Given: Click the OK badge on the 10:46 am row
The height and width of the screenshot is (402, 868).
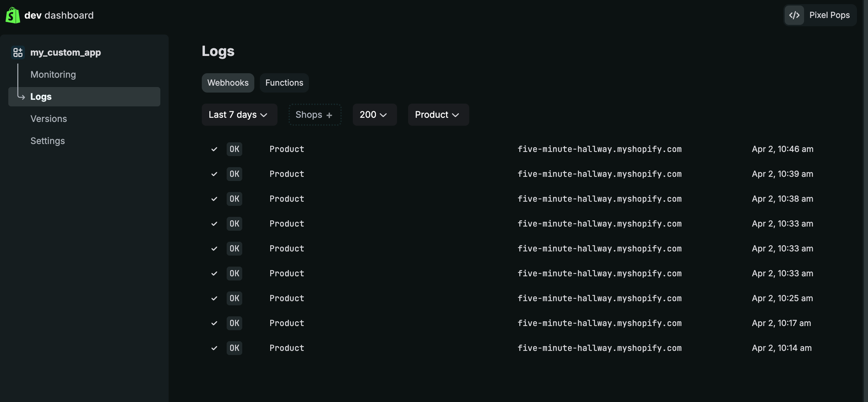Looking at the screenshot, I should [234, 149].
